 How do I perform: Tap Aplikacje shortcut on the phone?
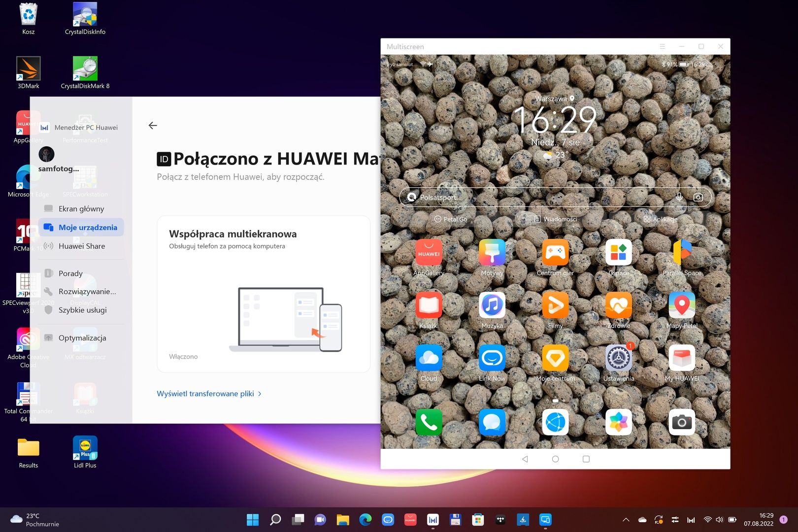(x=661, y=219)
